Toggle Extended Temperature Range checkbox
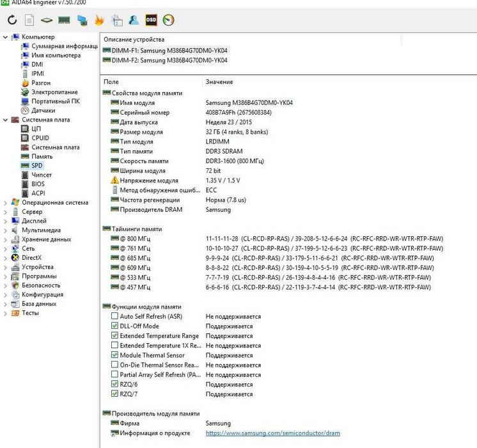This screenshot has height=448, width=477. [114, 335]
